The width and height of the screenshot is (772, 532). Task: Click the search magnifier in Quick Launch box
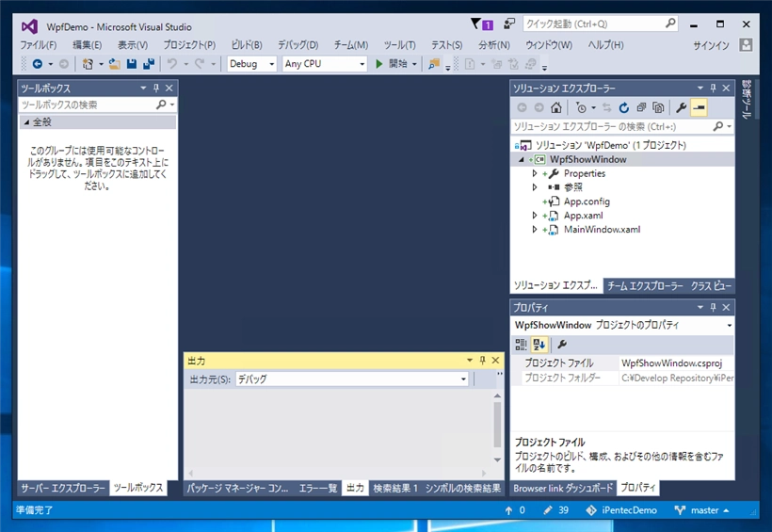(670, 24)
